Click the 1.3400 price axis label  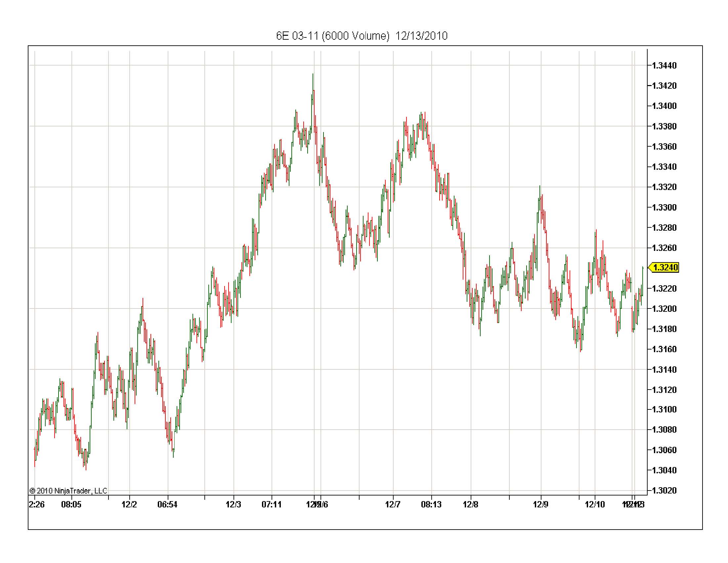[664, 106]
